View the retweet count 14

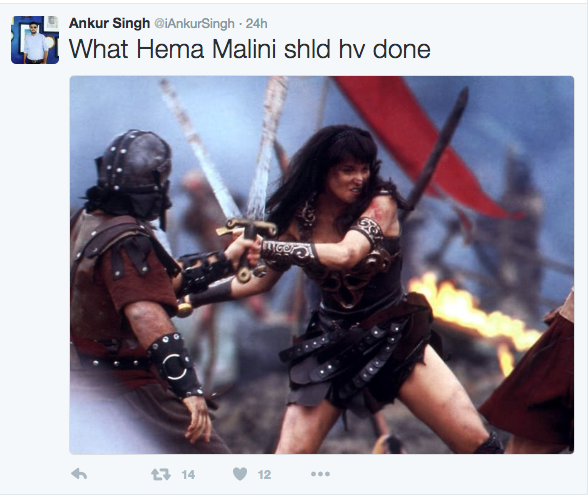(x=188, y=475)
